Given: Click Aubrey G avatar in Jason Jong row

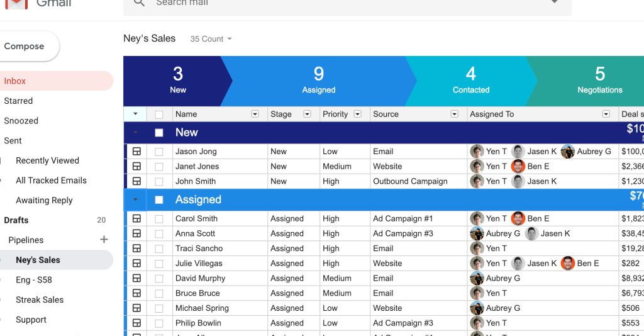Looking at the screenshot, I should [567, 152].
